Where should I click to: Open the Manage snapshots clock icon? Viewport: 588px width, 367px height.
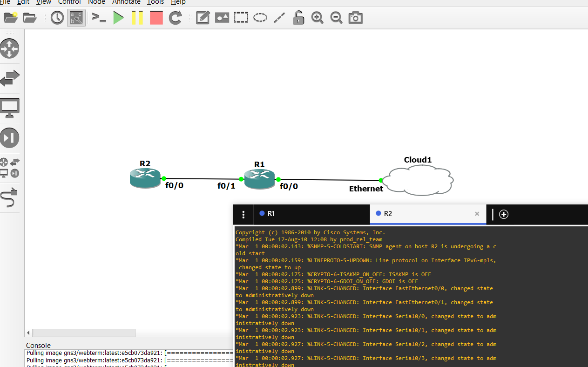(57, 18)
